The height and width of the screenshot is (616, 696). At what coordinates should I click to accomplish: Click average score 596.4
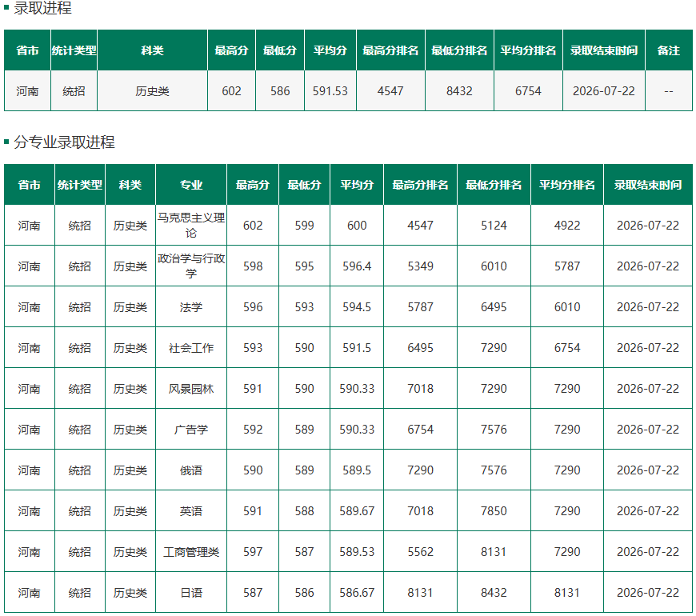357,266
